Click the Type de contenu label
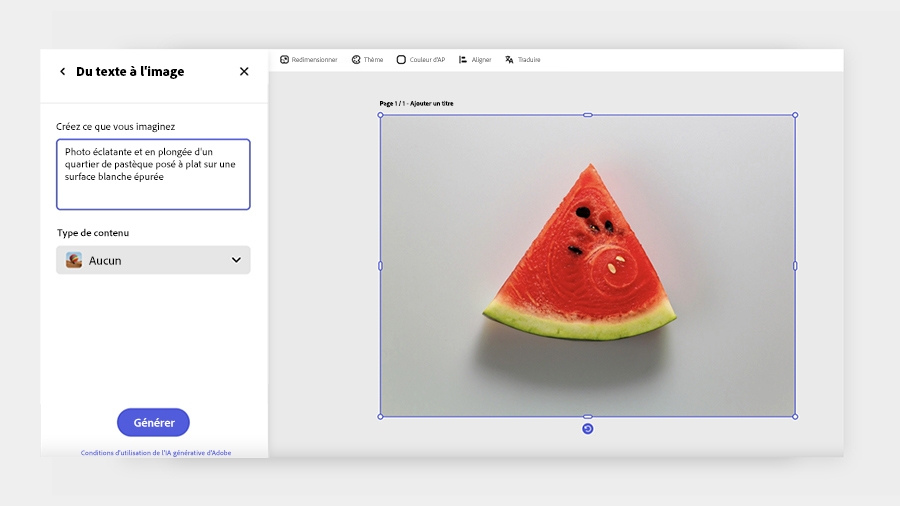Image resolution: width=900 pixels, height=506 pixels. (x=93, y=233)
